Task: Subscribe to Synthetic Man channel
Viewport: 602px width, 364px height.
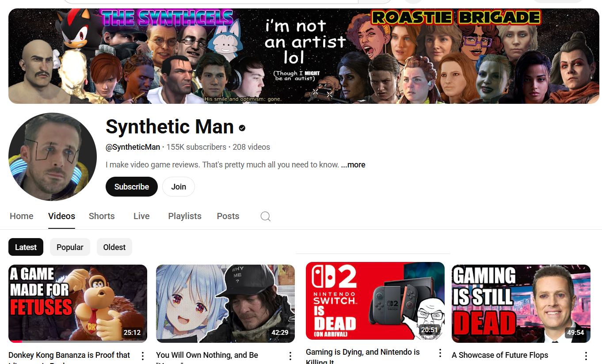Action: (132, 187)
